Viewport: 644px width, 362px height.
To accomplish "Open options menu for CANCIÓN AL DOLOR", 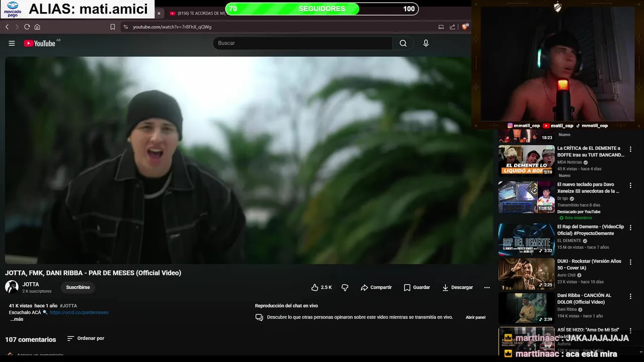I will tap(630, 297).
